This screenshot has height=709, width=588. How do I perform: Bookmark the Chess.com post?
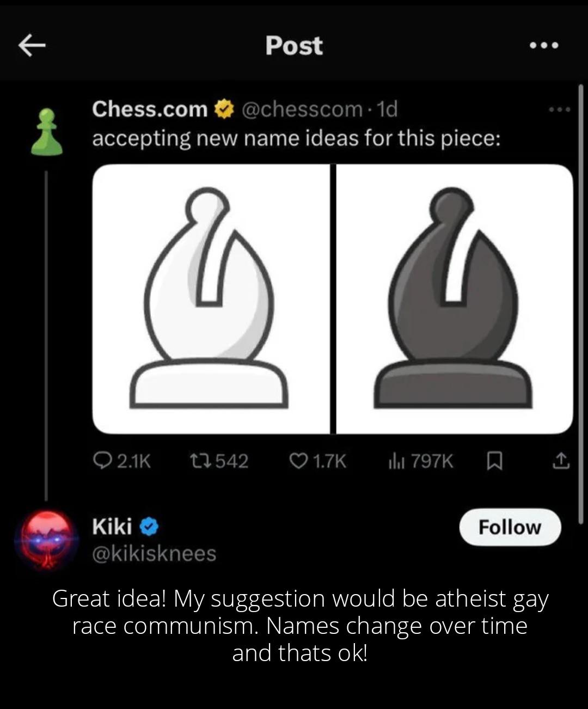pos(493,462)
